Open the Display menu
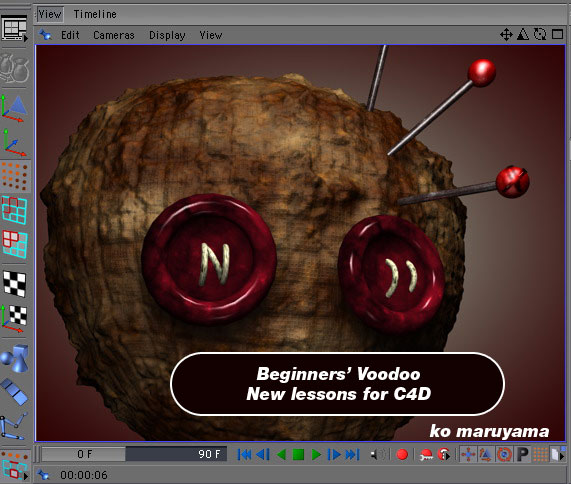 [x=167, y=35]
